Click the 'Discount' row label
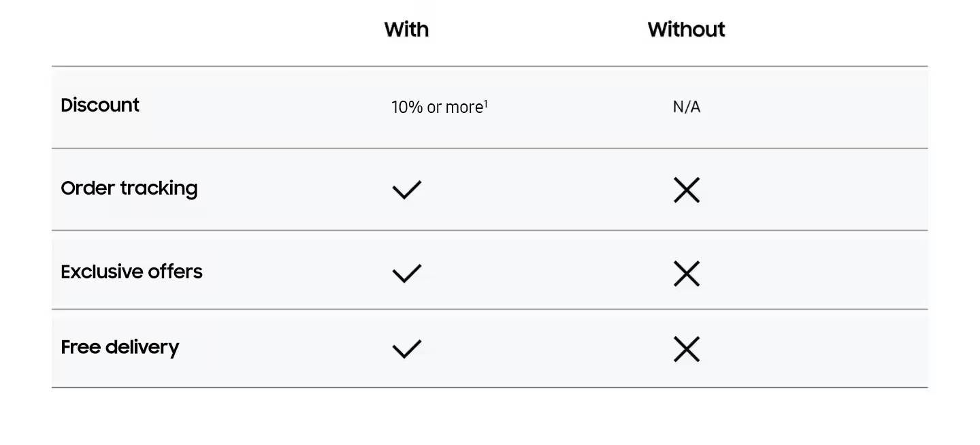This screenshot has height=445, width=980. pos(100,105)
